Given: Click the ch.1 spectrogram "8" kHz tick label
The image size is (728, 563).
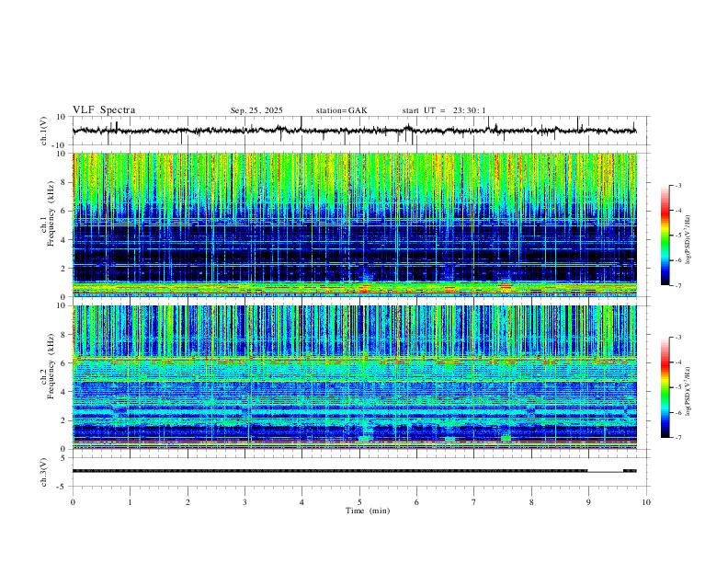Looking at the screenshot, I should coord(63,182).
